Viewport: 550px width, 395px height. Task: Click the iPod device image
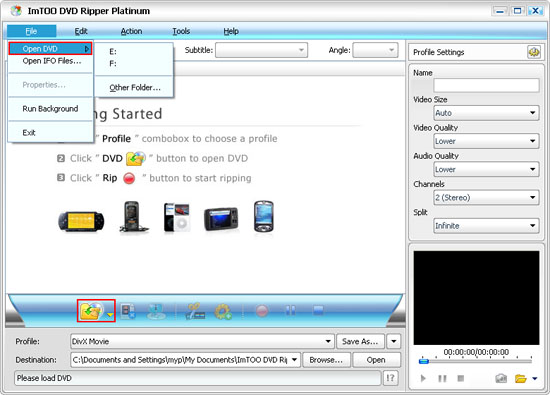point(177,217)
